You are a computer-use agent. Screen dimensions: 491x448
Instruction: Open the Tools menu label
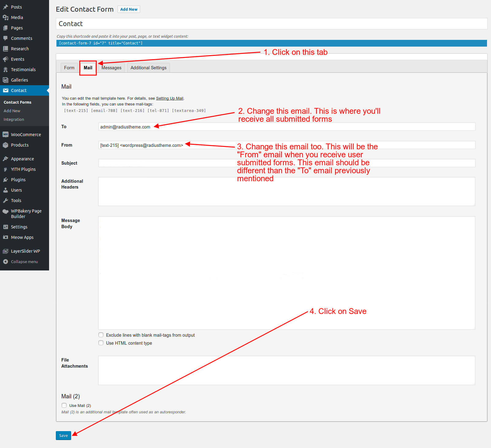tap(16, 201)
